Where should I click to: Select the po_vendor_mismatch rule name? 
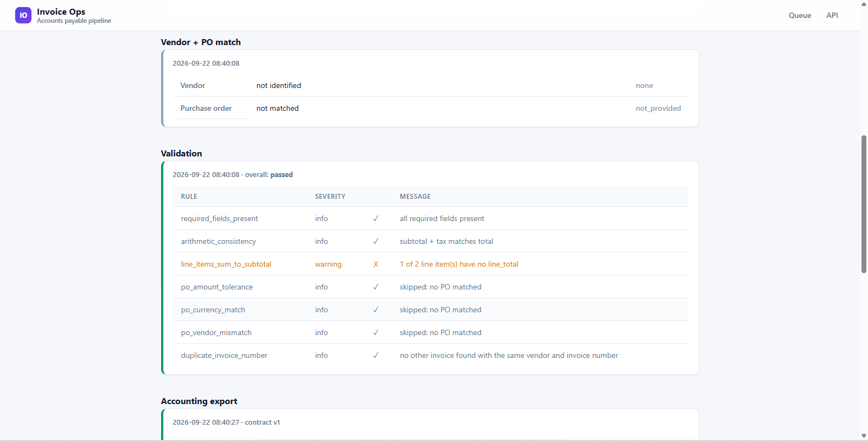(216, 332)
